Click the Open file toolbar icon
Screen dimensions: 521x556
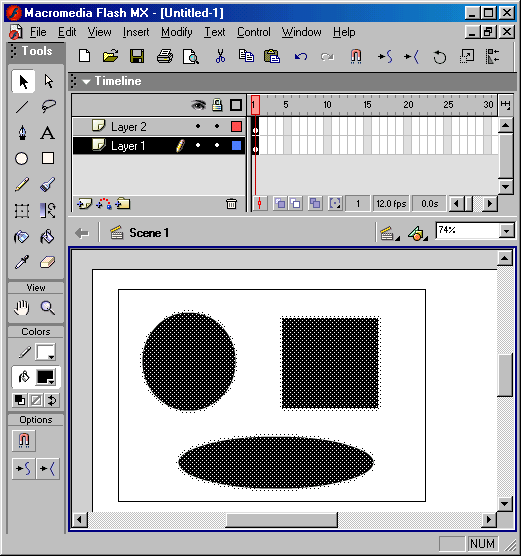(x=111, y=56)
